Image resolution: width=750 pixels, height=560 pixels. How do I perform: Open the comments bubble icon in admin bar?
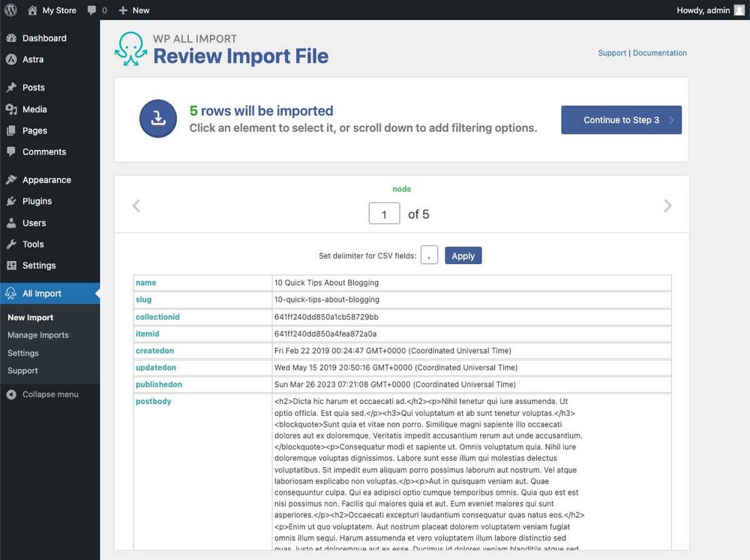91,10
